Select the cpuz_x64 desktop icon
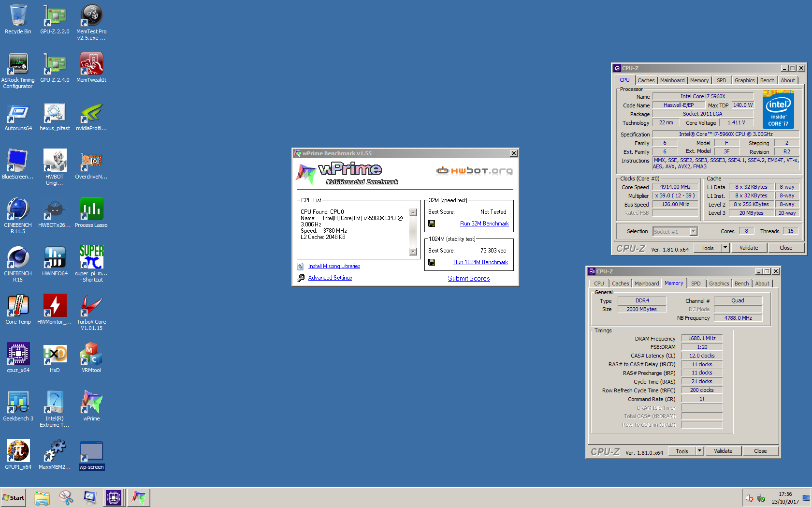 (18, 358)
